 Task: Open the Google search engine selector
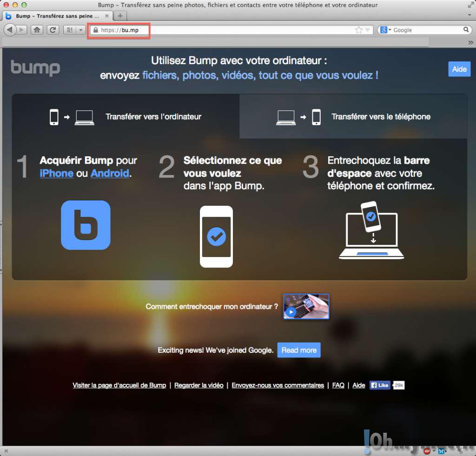coord(385,30)
